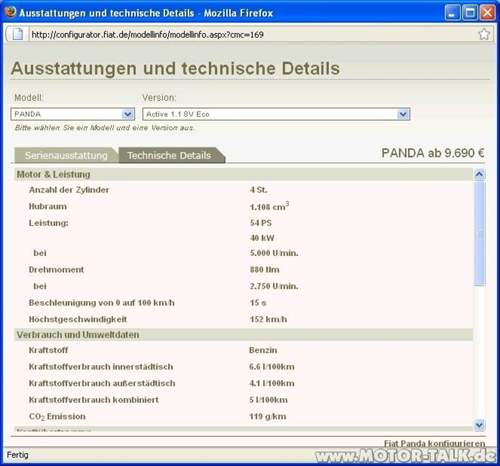Image resolution: width=500 pixels, height=466 pixels.
Task: Click the Kraftstoffverbrauch innerstädtisch label
Action: pos(101,367)
